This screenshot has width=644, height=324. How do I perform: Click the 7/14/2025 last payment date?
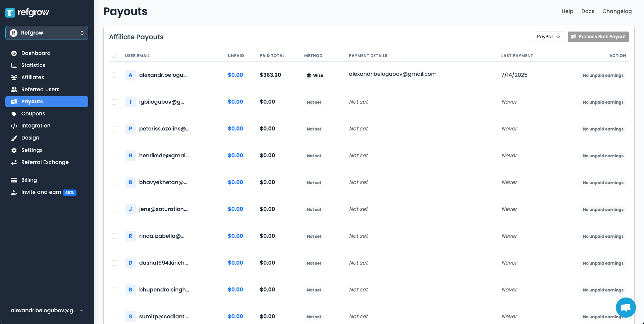click(x=514, y=75)
